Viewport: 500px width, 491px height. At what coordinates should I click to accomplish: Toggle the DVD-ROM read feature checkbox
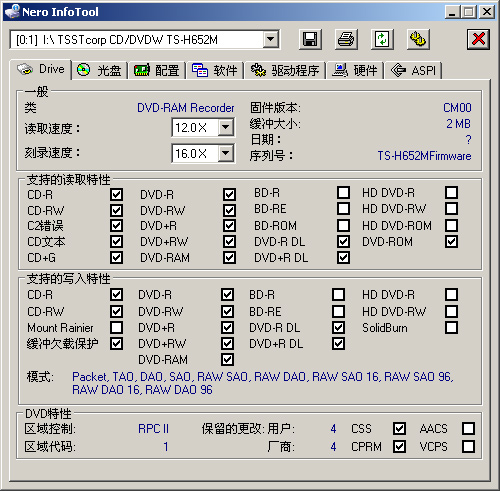coord(451,241)
